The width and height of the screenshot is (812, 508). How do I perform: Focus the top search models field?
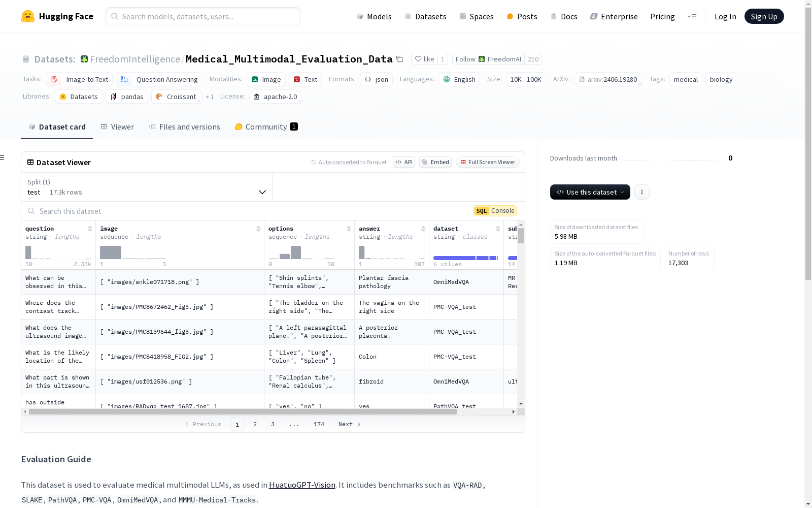[203, 16]
